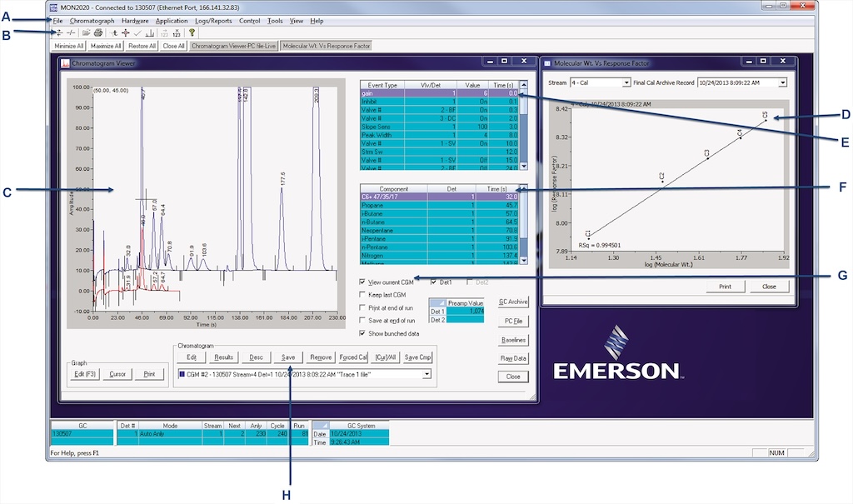Viewport: 853px width, 504px height.
Task: Click the Desc button
Action: [256, 357]
